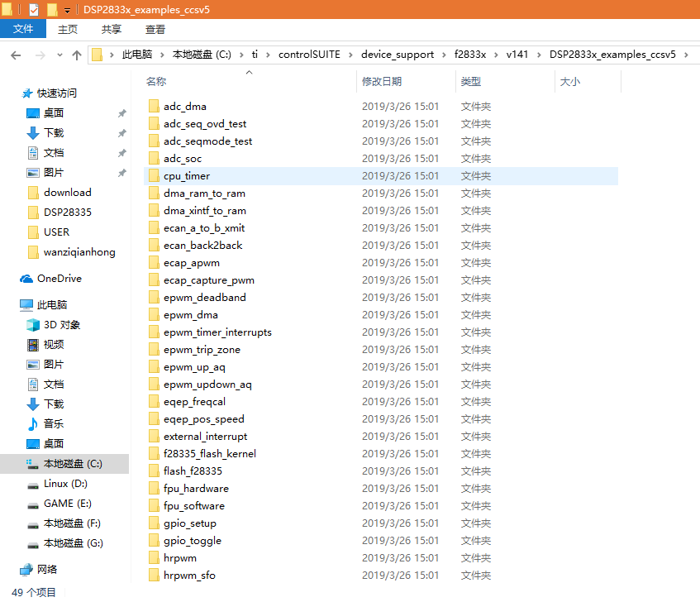Select the adc_dma folder icon
This screenshot has width=700, height=602.
coord(154,107)
